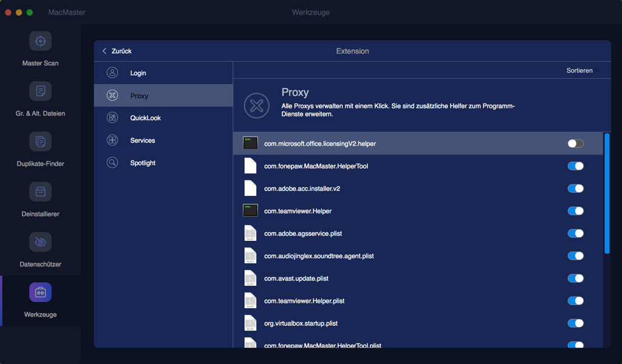Viewport: 622px width, 364px height.
Task: Click the Deinstallierer sidebar label
Action: (40, 214)
